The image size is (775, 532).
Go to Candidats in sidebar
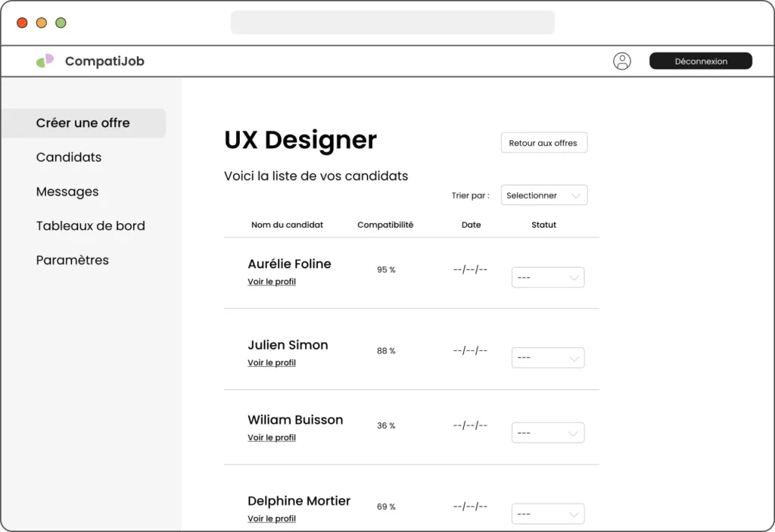click(x=69, y=157)
